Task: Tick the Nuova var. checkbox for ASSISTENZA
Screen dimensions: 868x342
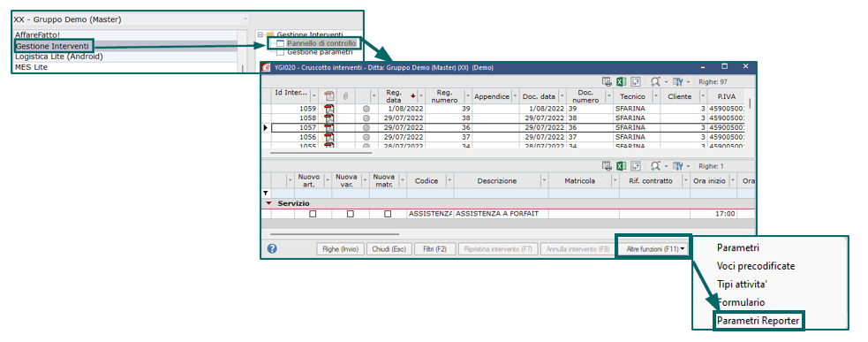Action: tap(350, 213)
